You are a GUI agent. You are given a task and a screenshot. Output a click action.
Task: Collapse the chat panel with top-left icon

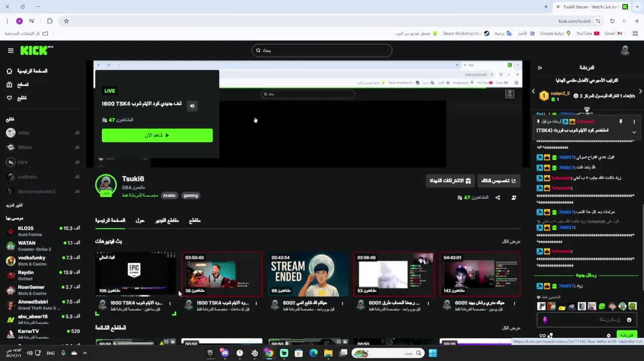click(x=540, y=68)
